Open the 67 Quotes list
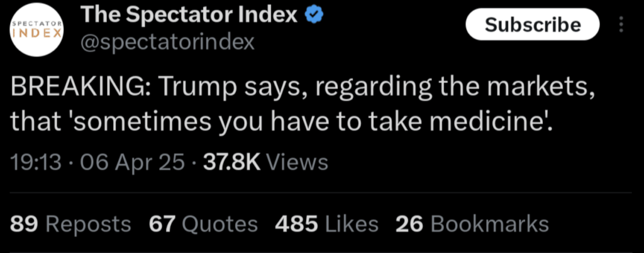644x253 pixels. (203, 224)
